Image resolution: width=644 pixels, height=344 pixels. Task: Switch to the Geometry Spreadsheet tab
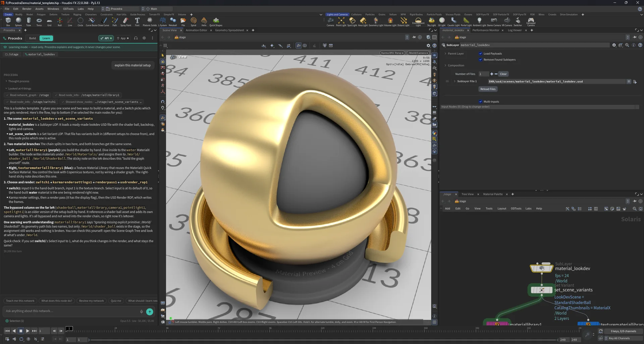point(229,30)
